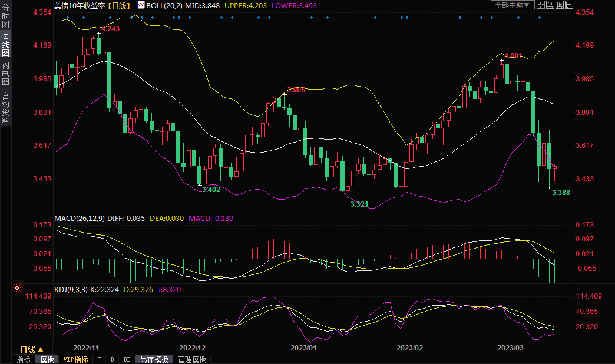Click the BOLL indicator chart icon
This screenshot has height=364, width=615.
click(x=140, y=5)
